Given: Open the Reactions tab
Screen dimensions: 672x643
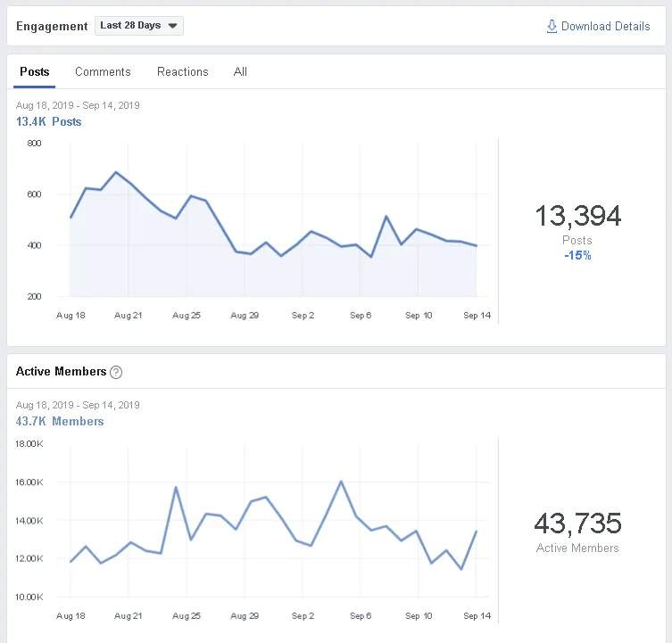Looking at the screenshot, I should pyautogui.click(x=182, y=71).
